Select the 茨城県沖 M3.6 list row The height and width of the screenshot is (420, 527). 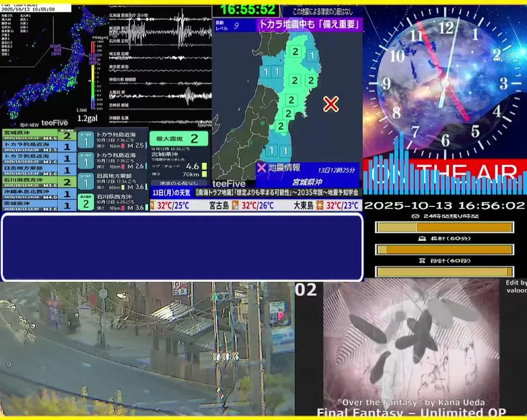coord(39,205)
